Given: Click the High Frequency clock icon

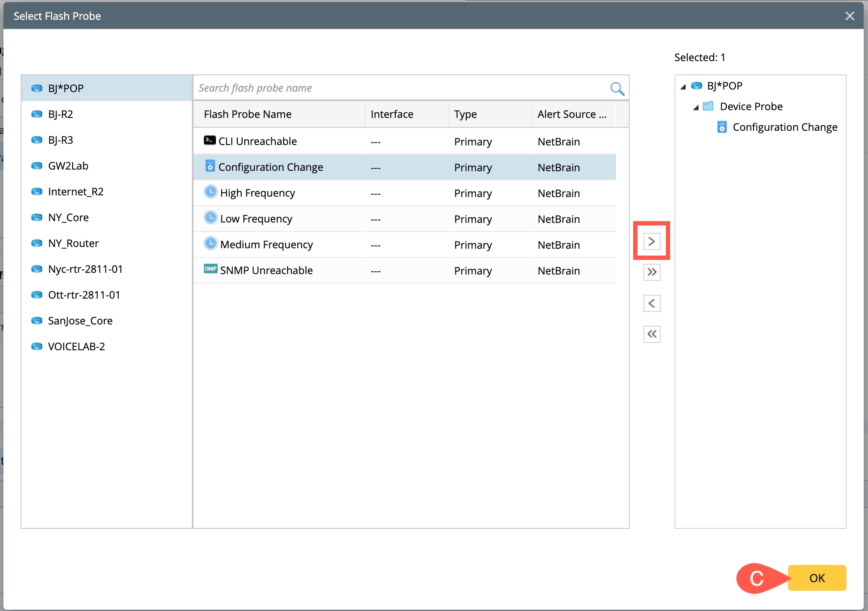Looking at the screenshot, I should pos(210,192).
